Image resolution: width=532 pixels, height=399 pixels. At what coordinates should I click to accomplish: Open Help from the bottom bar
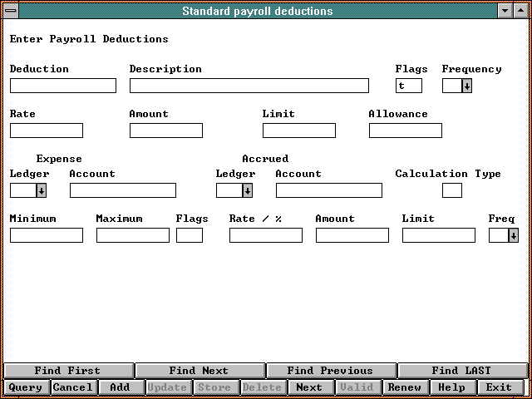pyautogui.click(x=451, y=387)
